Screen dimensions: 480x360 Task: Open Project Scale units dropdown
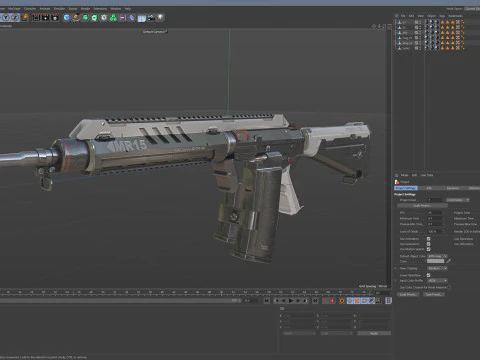[x=458, y=200]
